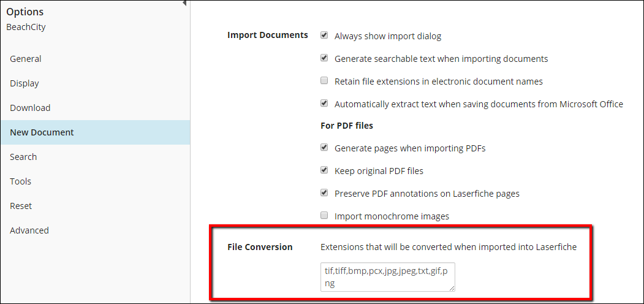Click the file conversion extensions text box

388,277
